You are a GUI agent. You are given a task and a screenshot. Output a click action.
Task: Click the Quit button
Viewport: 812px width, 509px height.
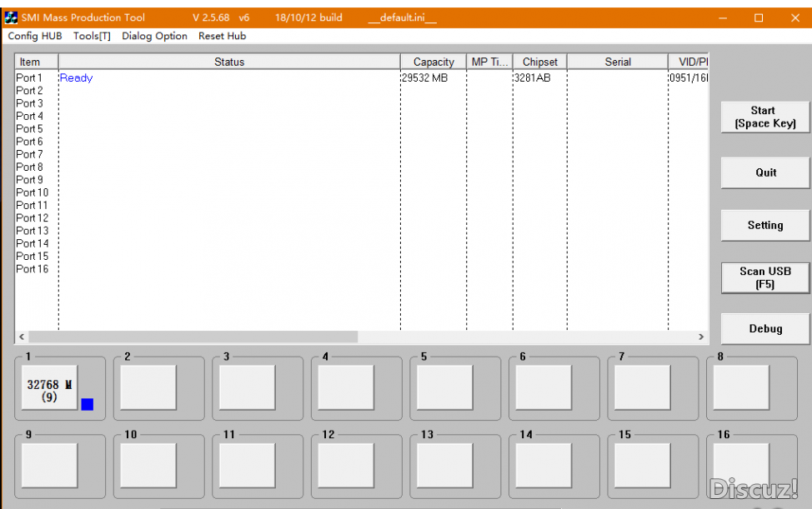pyautogui.click(x=765, y=172)
